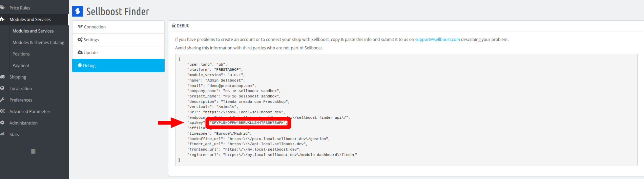Click the Debug tab bug icon

(80, 65)
